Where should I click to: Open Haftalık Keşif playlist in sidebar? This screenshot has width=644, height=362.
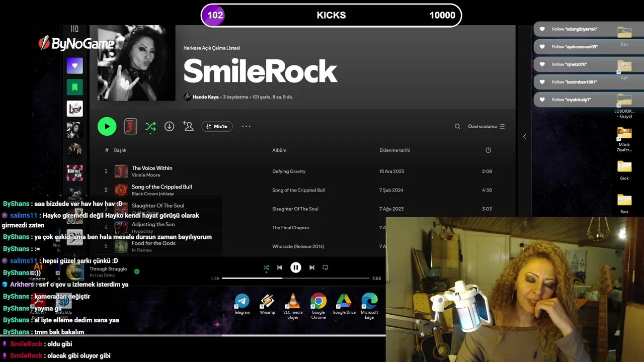pos(74,173)
